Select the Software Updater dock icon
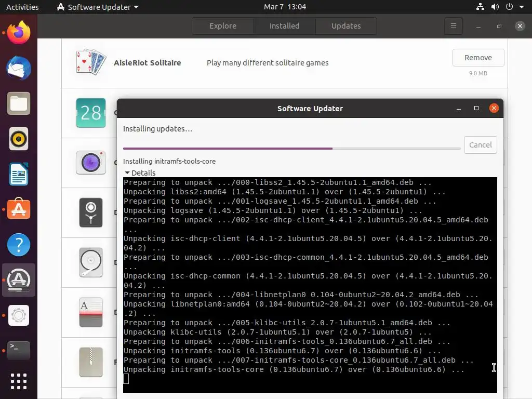 pyautogui.click(x=19, y=280)
